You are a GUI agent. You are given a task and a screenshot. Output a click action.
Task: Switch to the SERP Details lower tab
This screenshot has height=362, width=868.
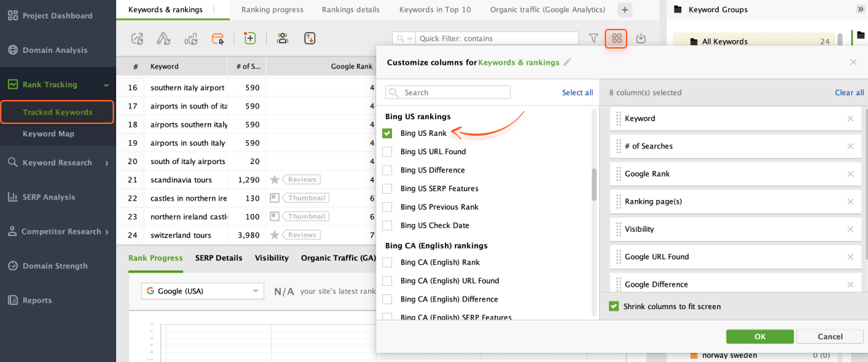pyautogui.click(x=219, y=258)
